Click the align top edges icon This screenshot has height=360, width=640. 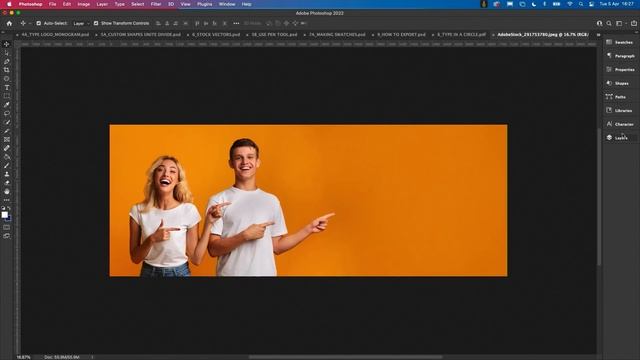pyautogui.click(x=197, y=23)
